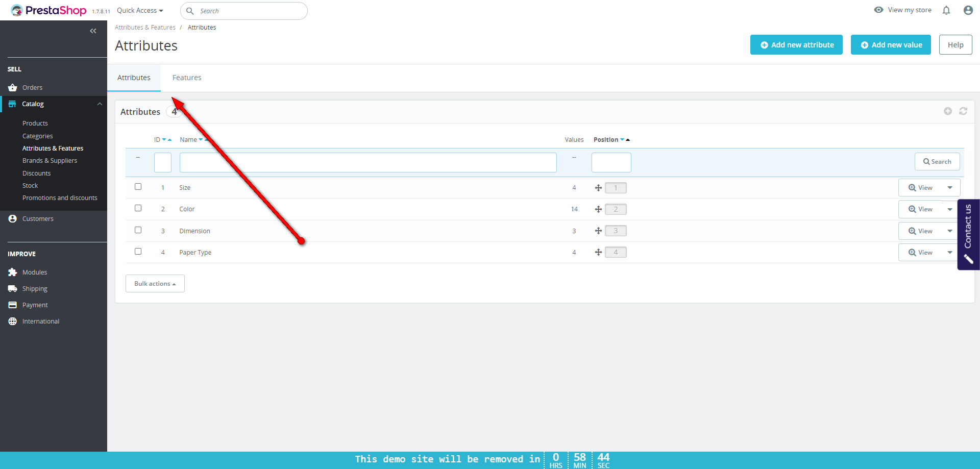
Task: Select the Size row checkbox
Action: pos(138,187)
